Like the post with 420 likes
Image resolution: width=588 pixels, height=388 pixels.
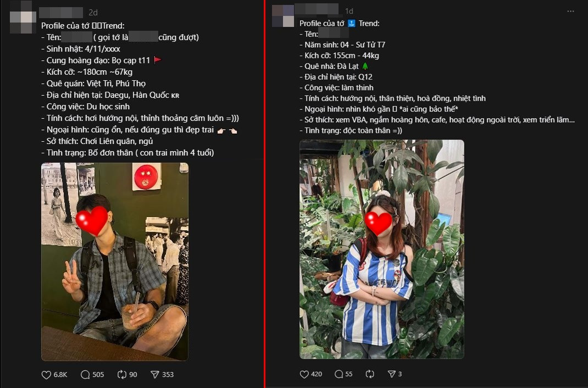(304, 374)
